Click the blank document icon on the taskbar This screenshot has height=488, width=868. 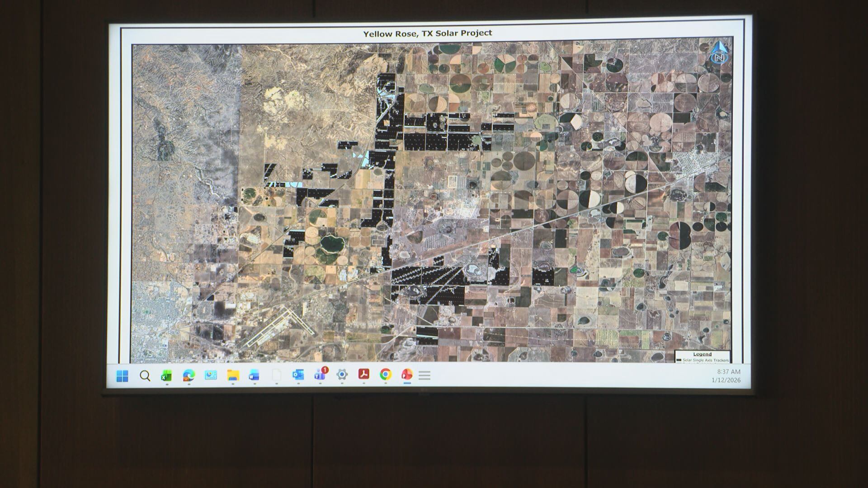coord(275,376)
